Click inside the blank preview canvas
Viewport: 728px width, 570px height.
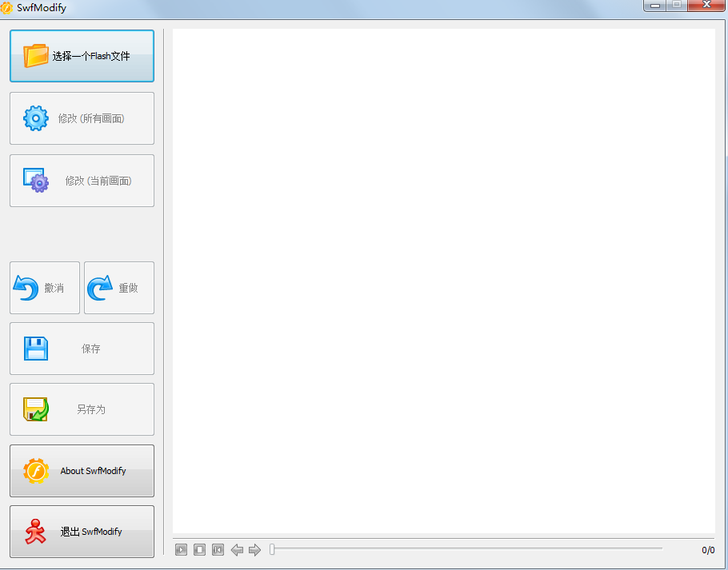pyautogui.click(x=444, y=280)
